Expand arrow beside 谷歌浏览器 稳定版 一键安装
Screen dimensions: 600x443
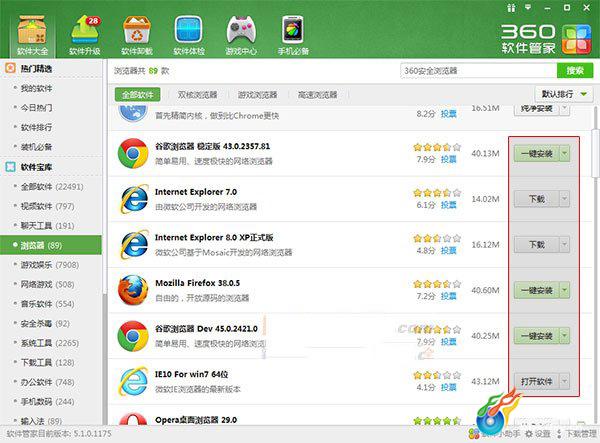[x=564, y=153]
